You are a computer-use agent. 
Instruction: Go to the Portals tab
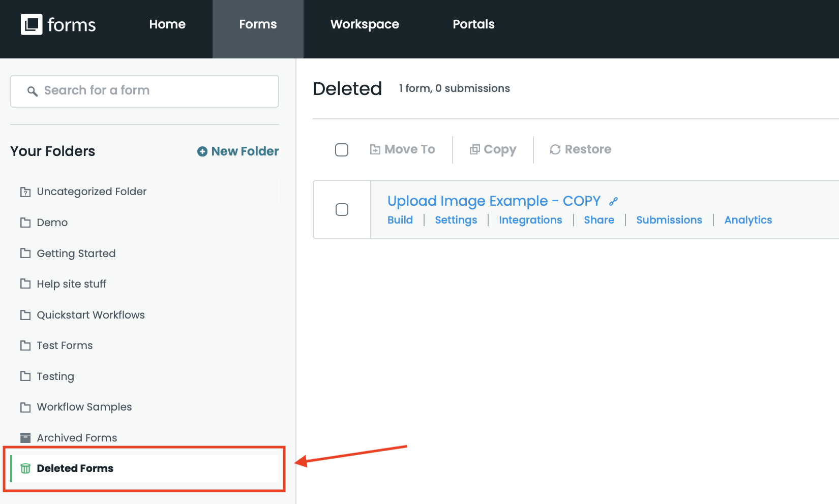[x=473, y=24]
